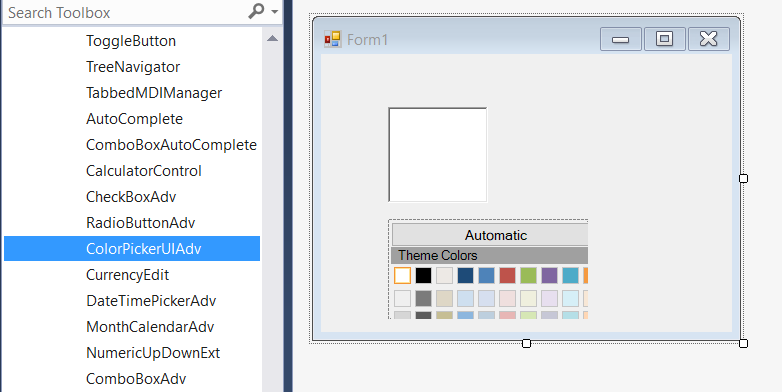Click the Form1 window icon

tap(333, 39)
